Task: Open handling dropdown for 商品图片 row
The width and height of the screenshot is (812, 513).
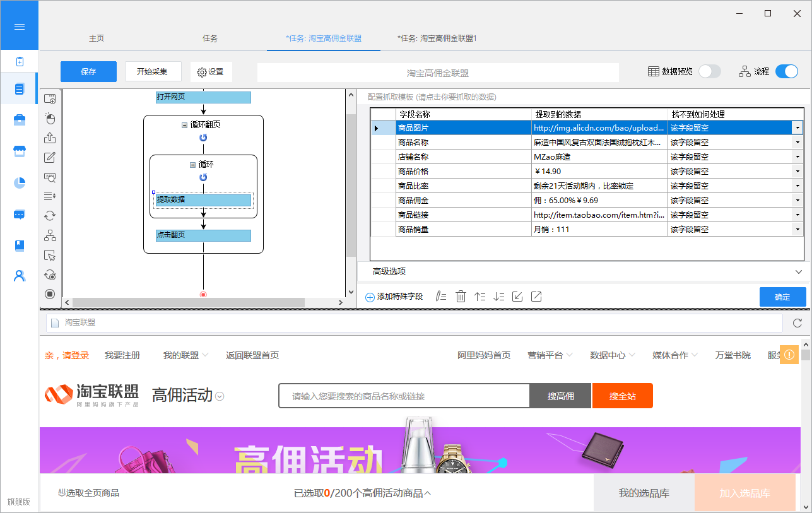Action: pos(798,128)
